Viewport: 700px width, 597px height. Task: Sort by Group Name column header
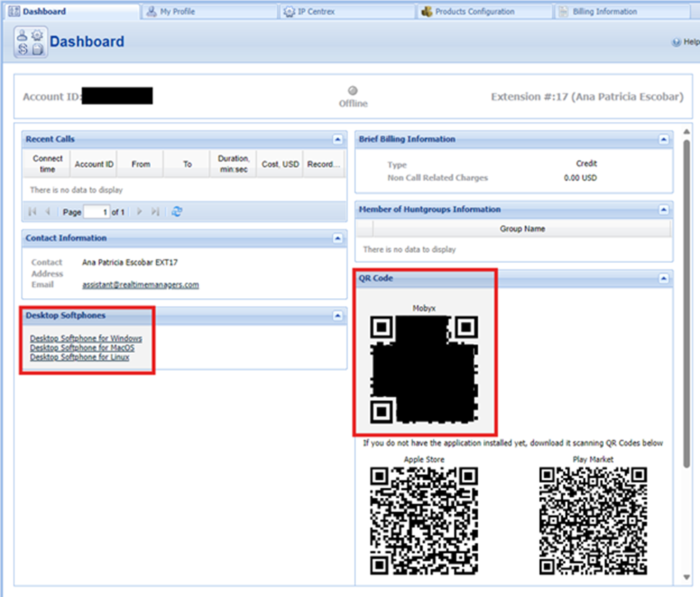(522, 228)
